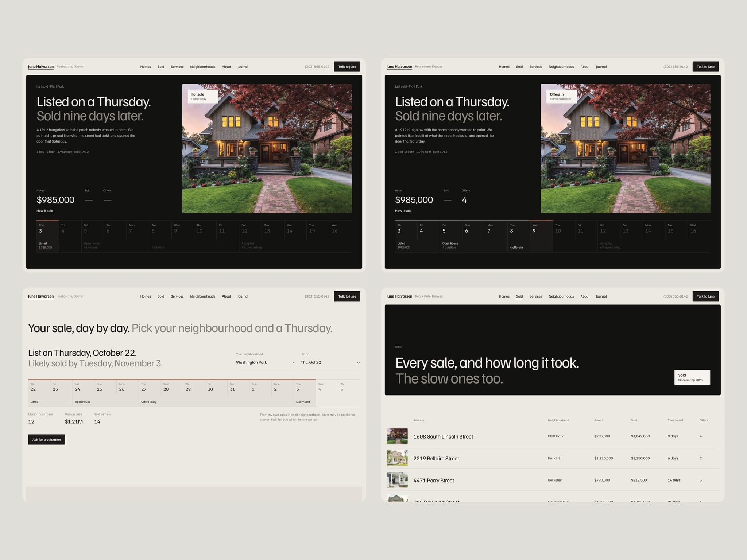Image resolution: width=747 pixels, height=560 pixels.
Task: Click the June Halvorsen logo on the 'Every sale' page
Action: click(x=399, y=296)
